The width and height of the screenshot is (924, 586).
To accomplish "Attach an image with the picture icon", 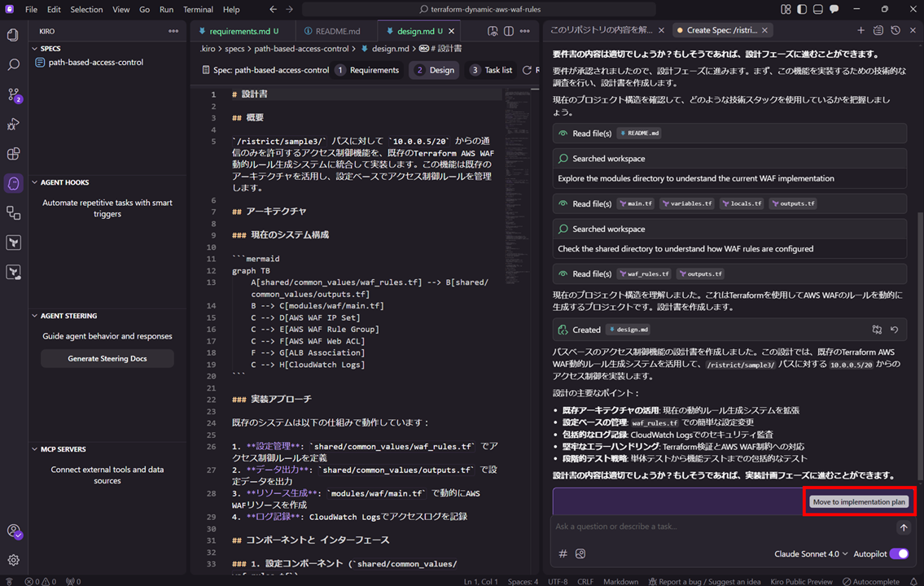I will [x=580, y=553].
